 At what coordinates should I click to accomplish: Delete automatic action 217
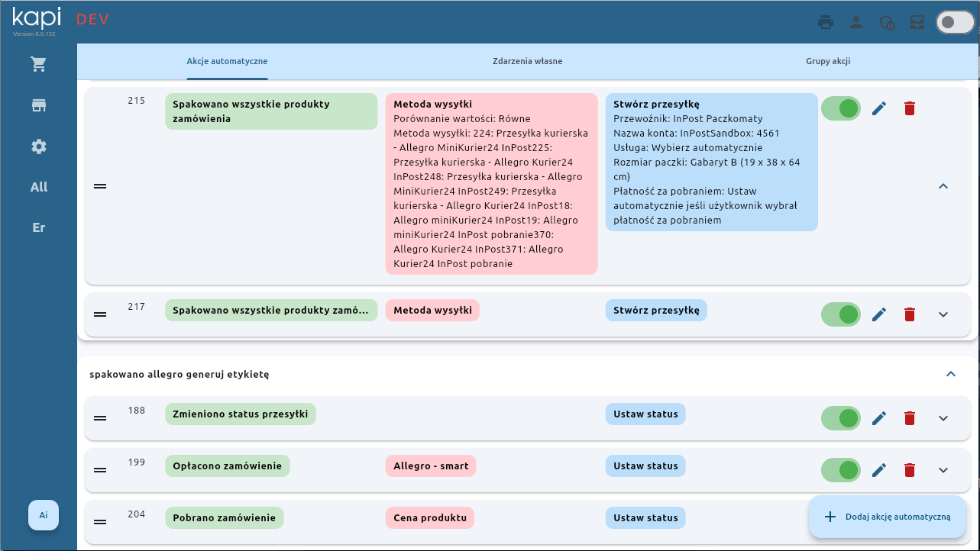(909, 314)
